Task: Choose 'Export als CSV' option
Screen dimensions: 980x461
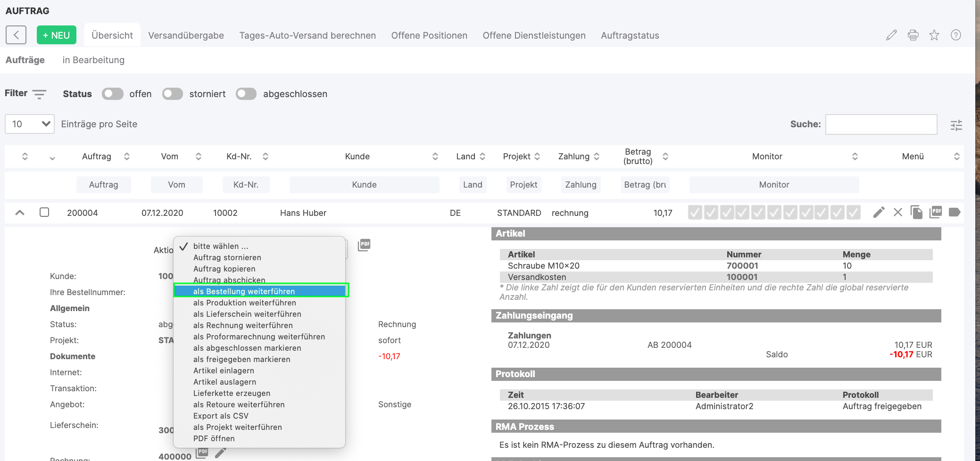Action: [x=221, y=416]
